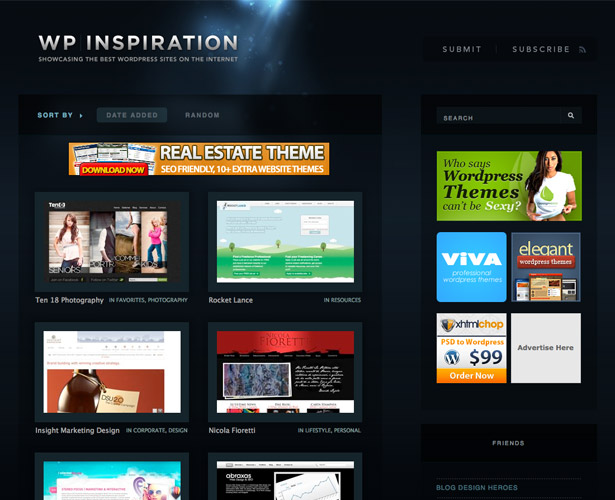615x500 pixels.
Task: Click the Order Now button in xhtmlchop ad
Action: click(471, 376)
